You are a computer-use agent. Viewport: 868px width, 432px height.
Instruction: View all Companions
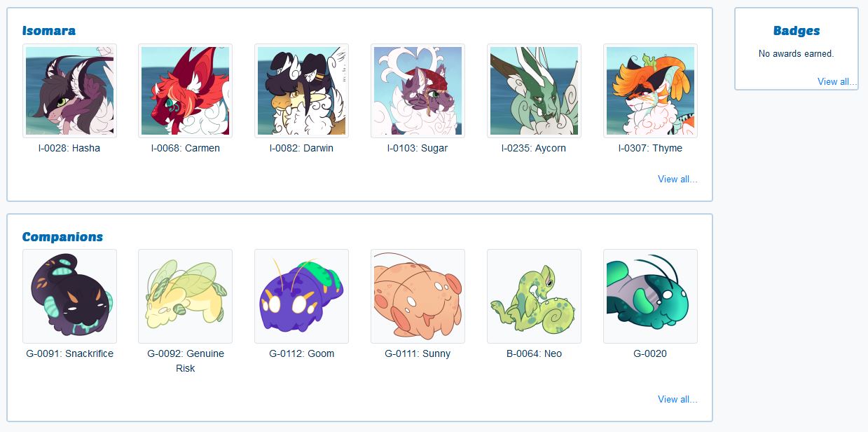(x=677, y=399)
